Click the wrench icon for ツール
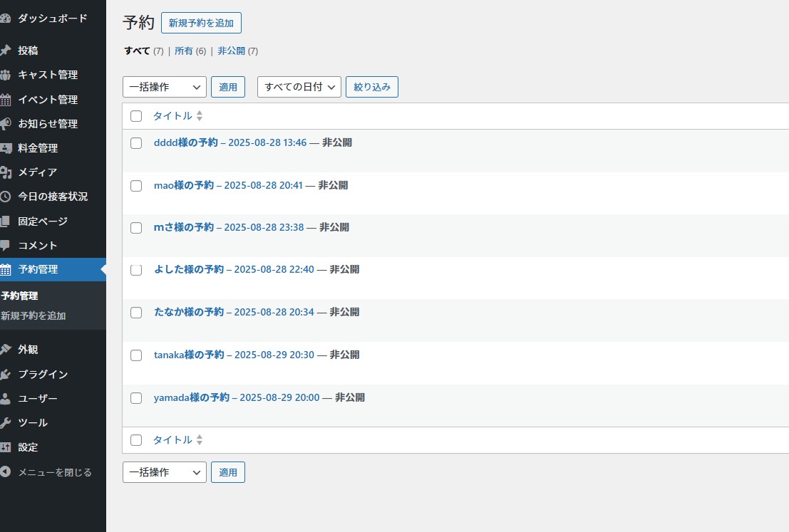This screenshot has width=789, height=532. coord(6,423)
